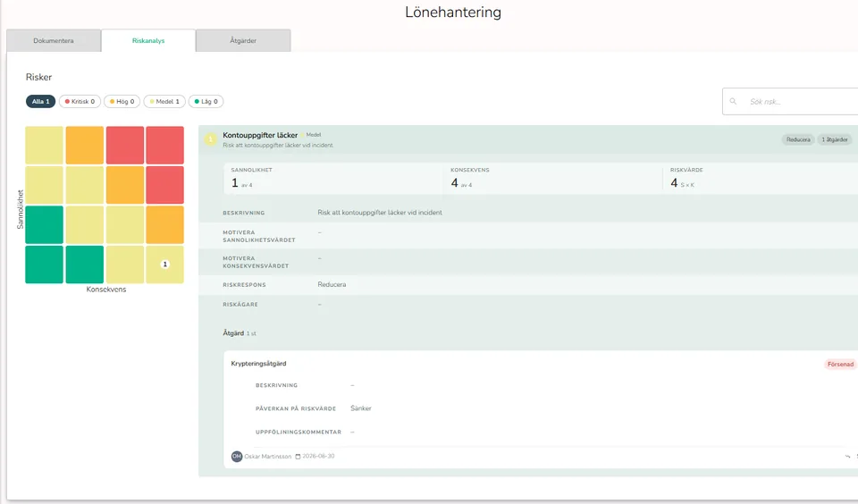
Task: Select the Riskanalys tab
Action: pos(148,40)
